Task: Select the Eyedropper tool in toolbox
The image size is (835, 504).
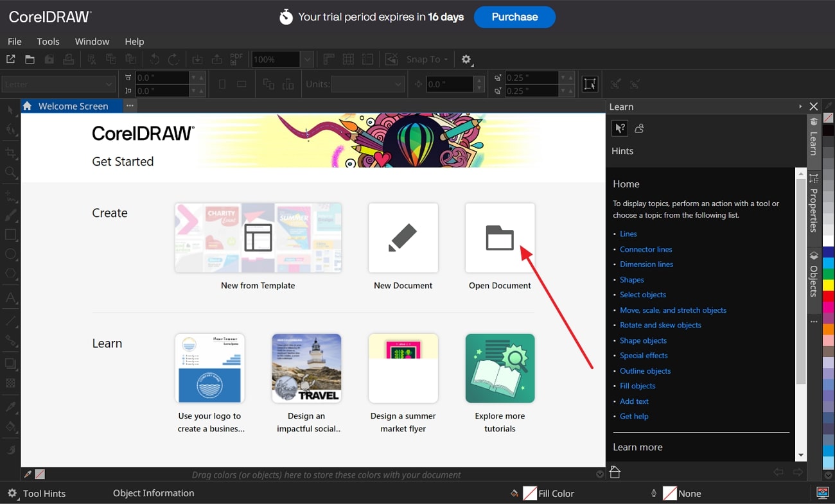Action: [10, 406]
